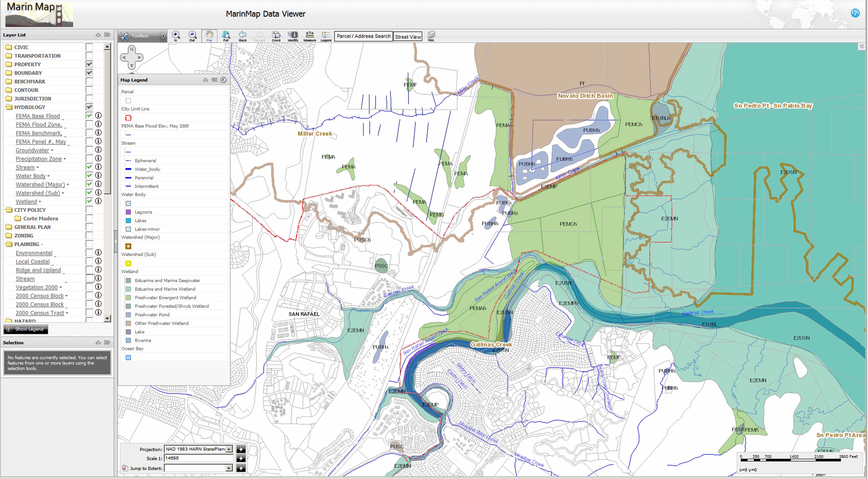Click the Coord tool icon
868x479 pixels.
276,35
